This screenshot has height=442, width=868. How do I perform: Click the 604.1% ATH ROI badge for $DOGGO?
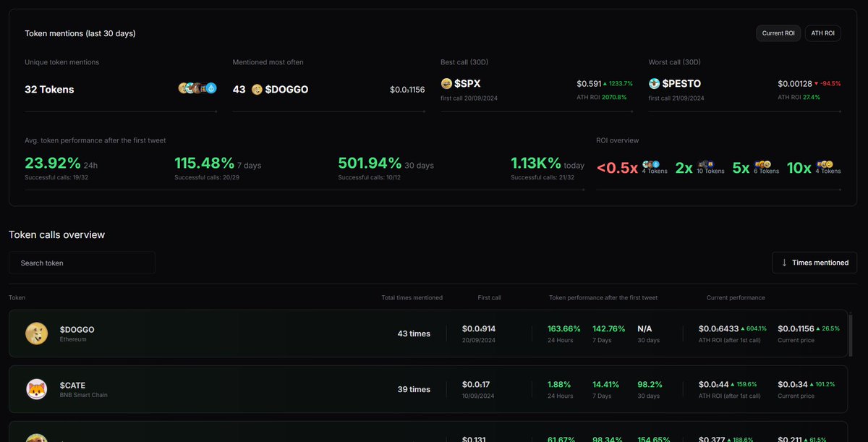coord(754,328)
